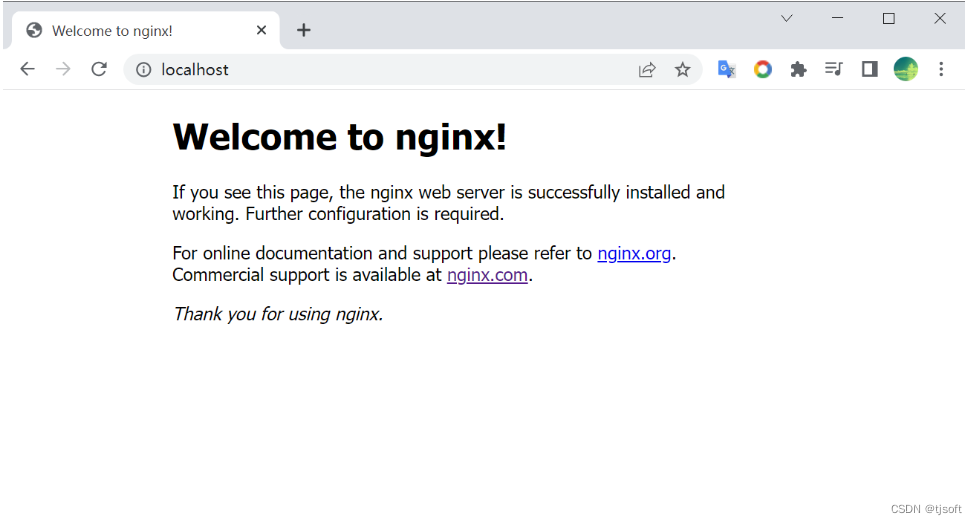Image resolution: width=977 pixels, height=525 pixels.
Task: Toggle the browser side panel
Action: [x=870, y=69]
